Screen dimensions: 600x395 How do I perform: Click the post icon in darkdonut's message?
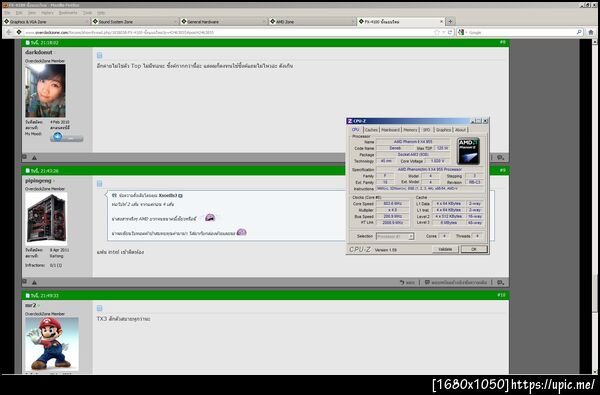coord(99,55)
